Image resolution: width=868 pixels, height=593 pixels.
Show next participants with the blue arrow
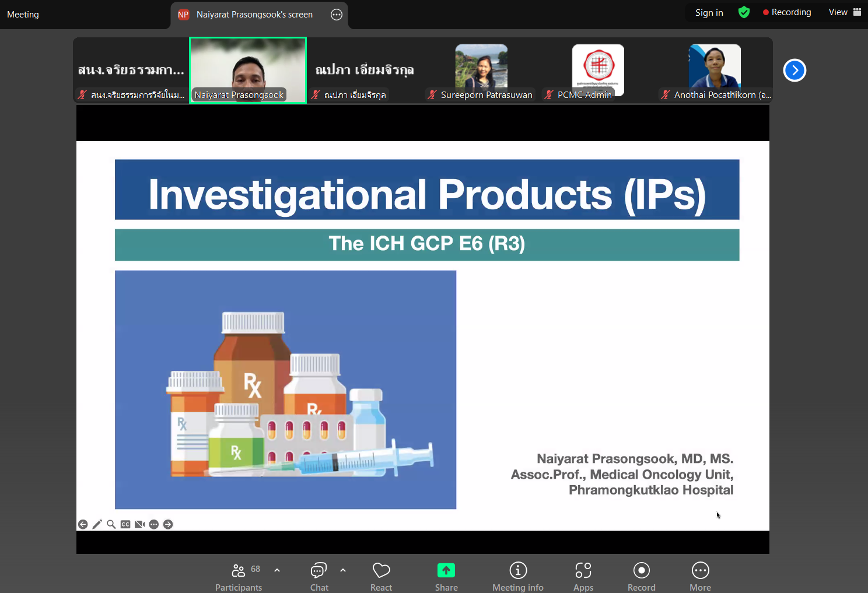click(x=794, y=71)
